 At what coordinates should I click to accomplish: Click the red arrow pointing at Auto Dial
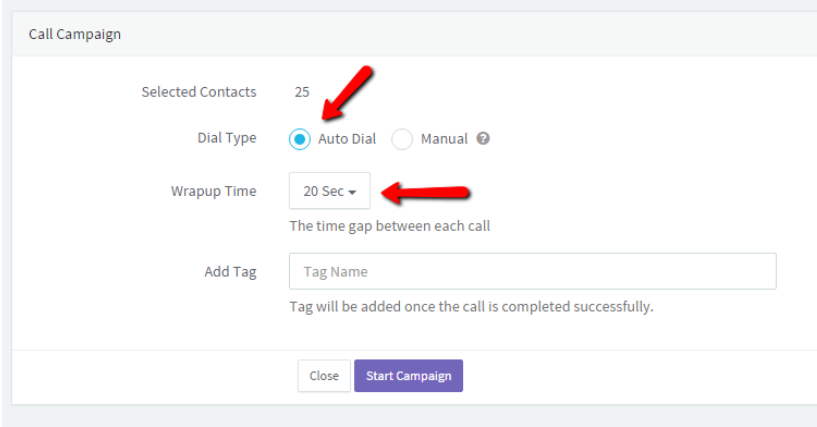pyautogui.click(x=346, y=93)
